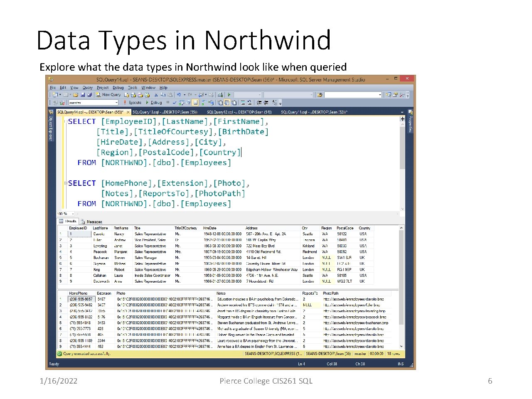
Task: Open the Query menu
Action: 88,88
